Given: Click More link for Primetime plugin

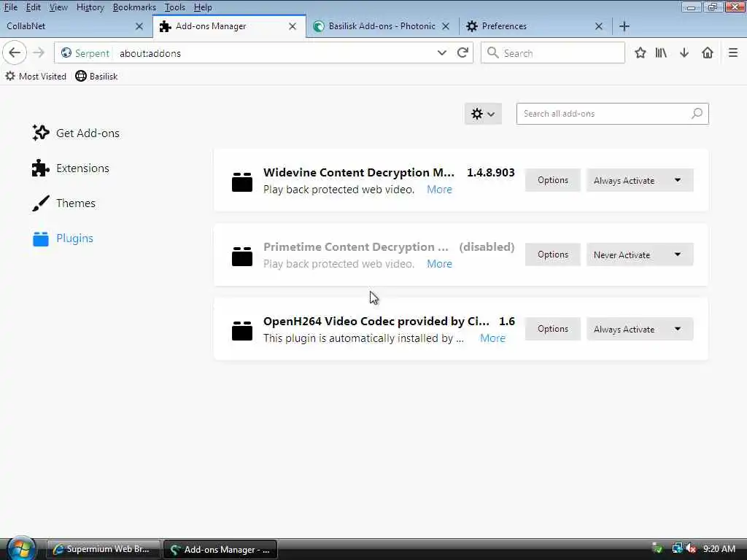Looking at the screenshot, I should pos(439,264).
